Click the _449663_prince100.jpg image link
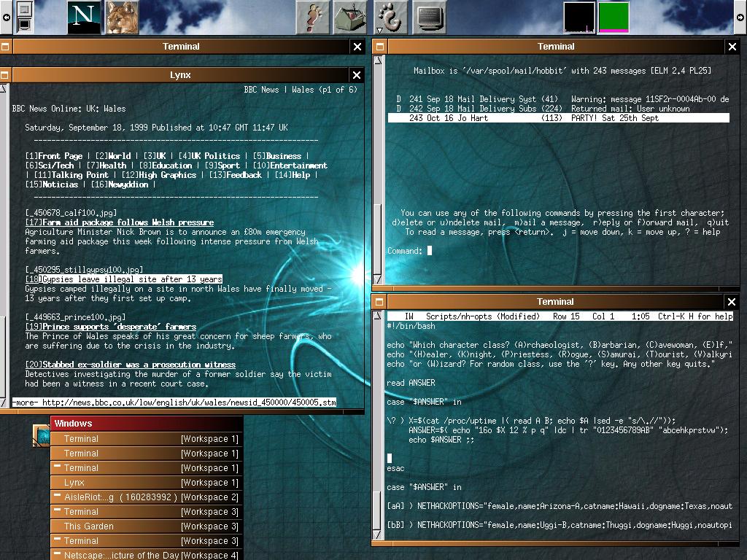 coord(75,317)
